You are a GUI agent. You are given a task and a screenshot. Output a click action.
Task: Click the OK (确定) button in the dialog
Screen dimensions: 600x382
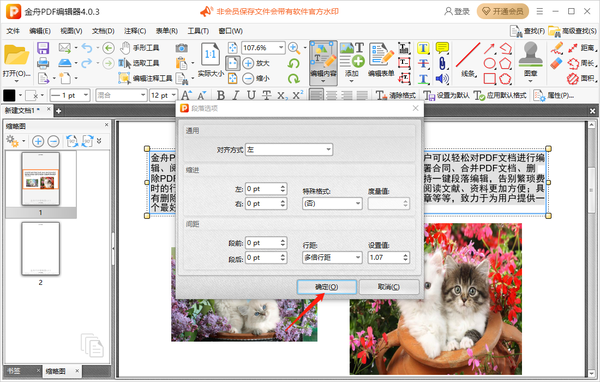click(326, 287)
